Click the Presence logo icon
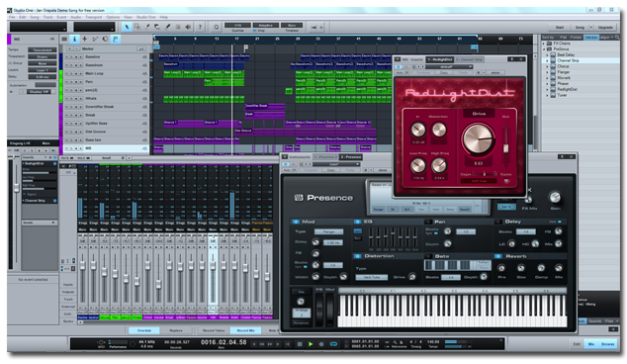Viewport: 627px width, 364px height. point(299,198)
